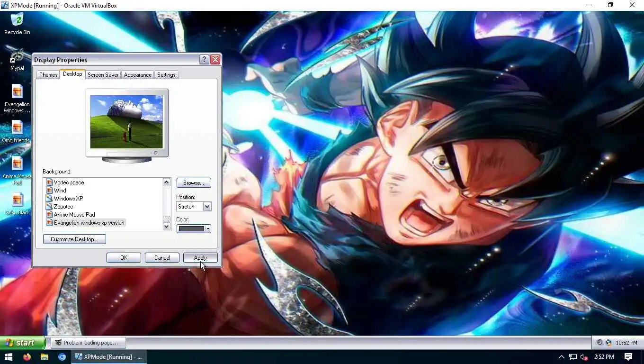Switch to the Desktop tab
Screen dimensions: 644x364
pos(72,74)
